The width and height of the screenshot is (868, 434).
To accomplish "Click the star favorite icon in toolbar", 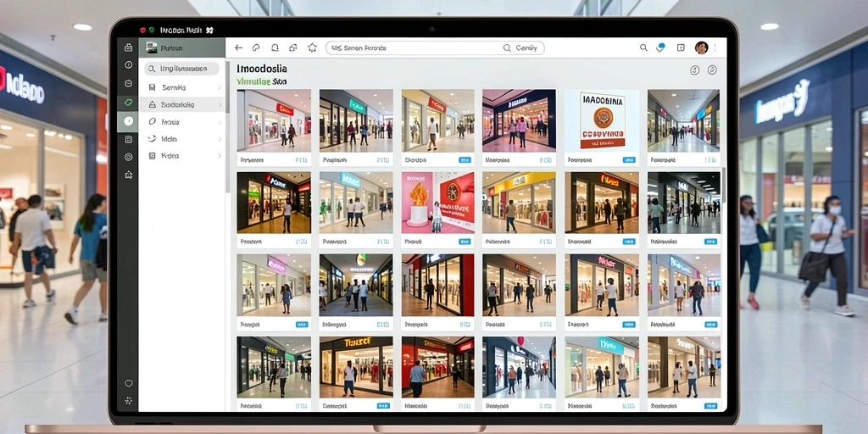I will [x=312, y=47].
